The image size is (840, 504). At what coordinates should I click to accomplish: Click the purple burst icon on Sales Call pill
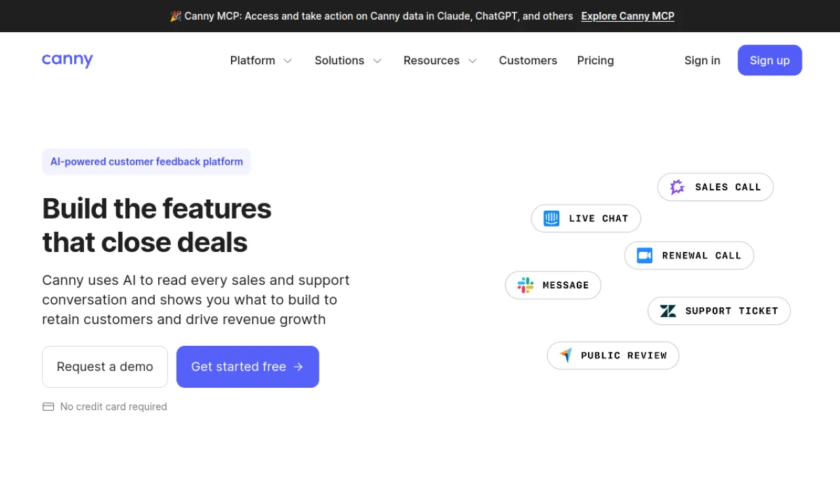click(x=677, y=187)
